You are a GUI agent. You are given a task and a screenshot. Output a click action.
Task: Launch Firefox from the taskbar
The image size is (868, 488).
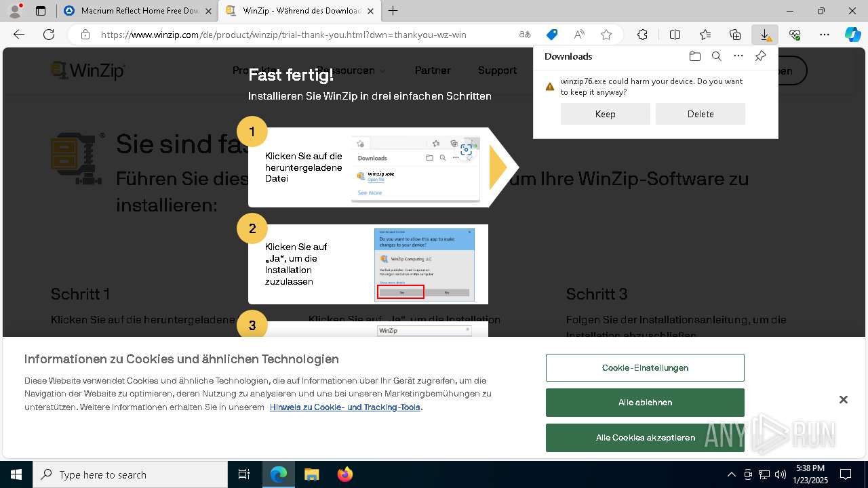pyautogui.click(x=344, y=474)
